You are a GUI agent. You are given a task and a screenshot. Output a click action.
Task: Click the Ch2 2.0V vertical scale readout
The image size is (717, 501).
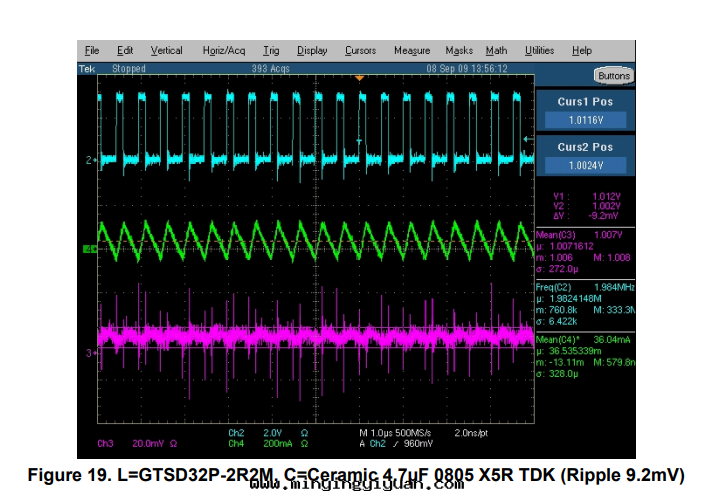(x=272, y=433)
